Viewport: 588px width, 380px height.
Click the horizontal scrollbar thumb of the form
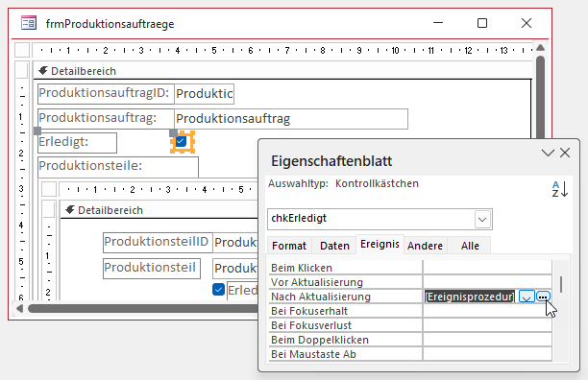(142, 308)
